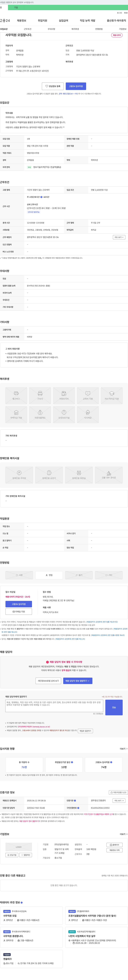Click the 메일로 질문하기 button
Image resolution: width=128 pixels, height=980 pixels.
click(x=85, y=731)
